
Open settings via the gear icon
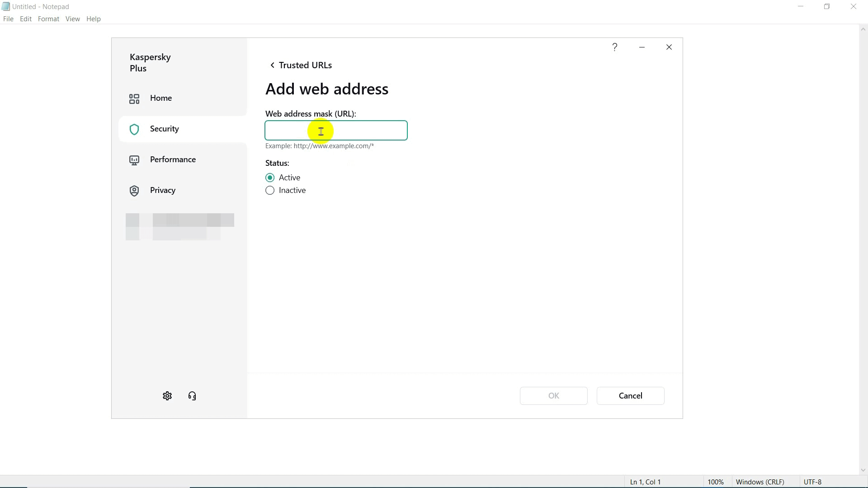pyautogui.click(x=167, y=396)
